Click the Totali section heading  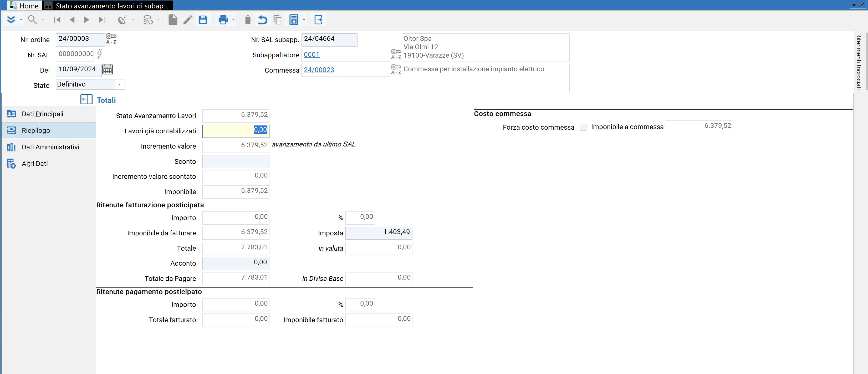[x=106, y=100]
